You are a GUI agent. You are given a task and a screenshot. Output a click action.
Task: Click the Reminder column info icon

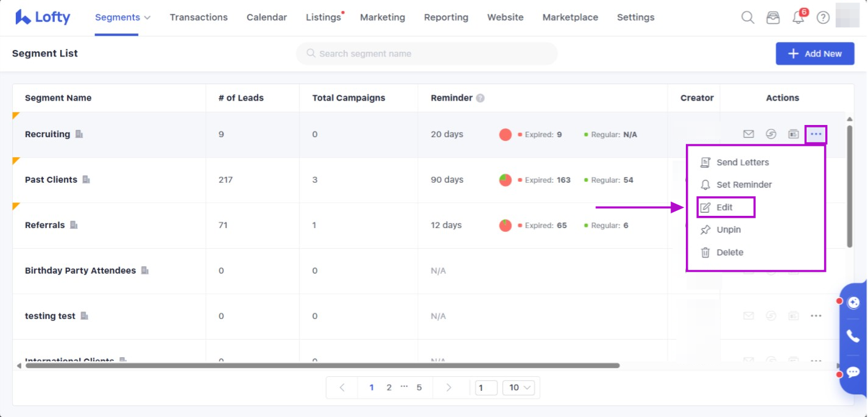(x=480, y=98)
